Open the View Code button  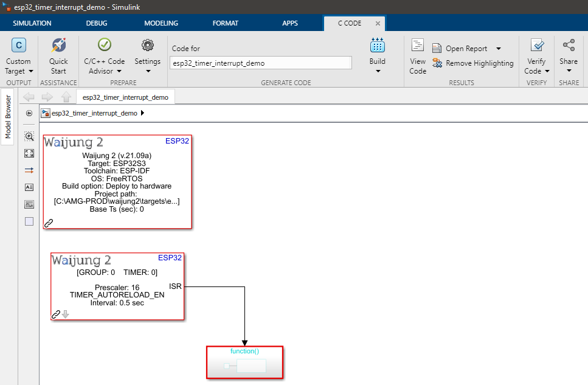(418, 56)
